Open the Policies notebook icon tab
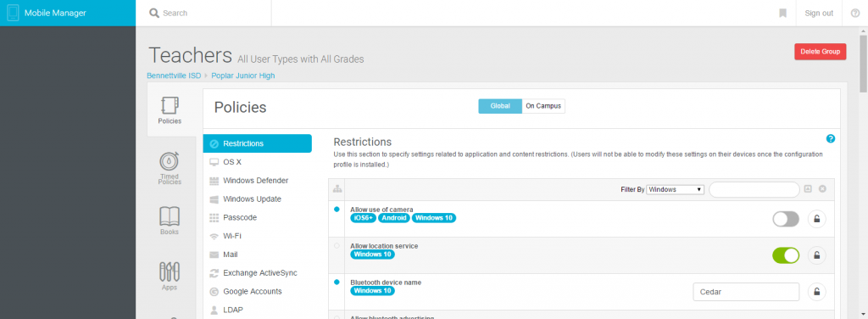 [x=170, y=106]
